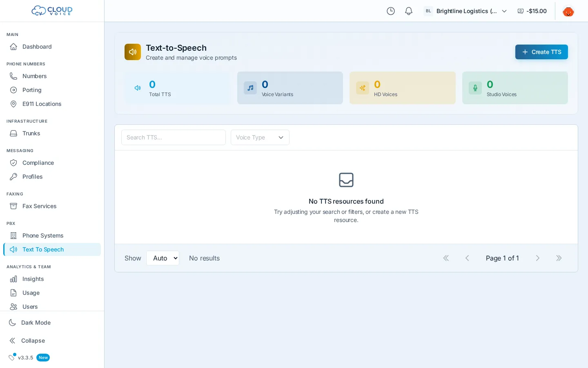The image size is (588, 368).
Task: Click the Compliance shield icon
Action: click(x=13, y=163)
